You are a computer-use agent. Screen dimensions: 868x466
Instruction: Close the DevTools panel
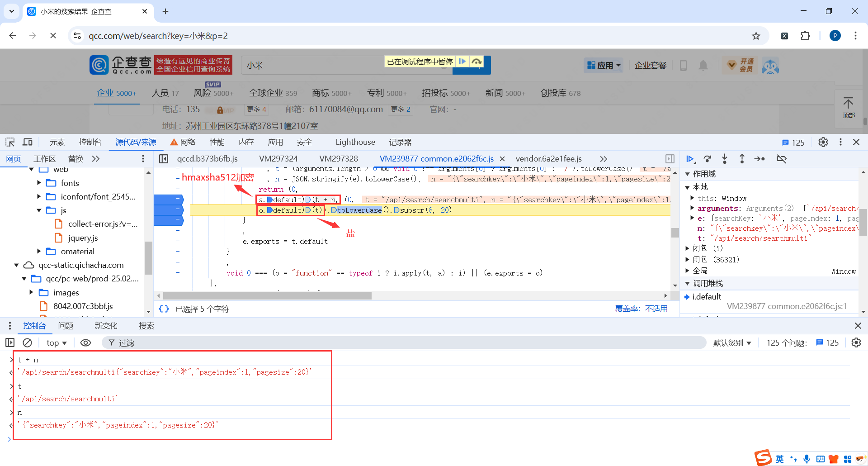coord(856,142)
